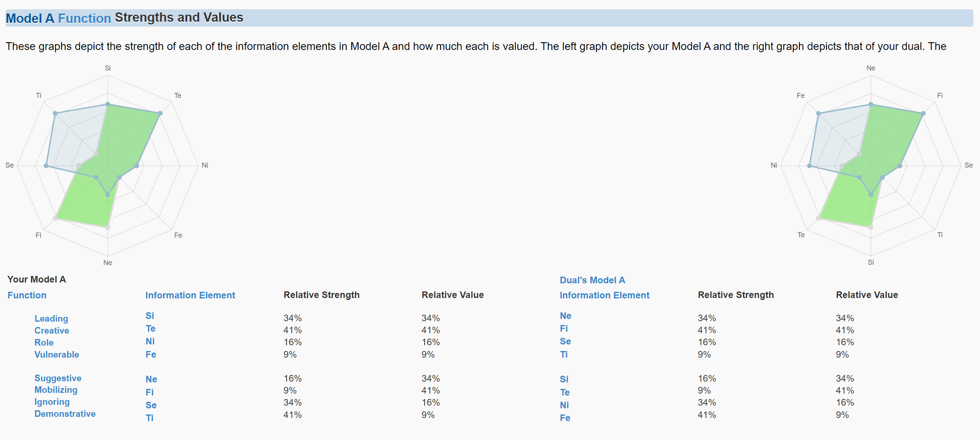
Task: Select the Si element link in Leading row
Action: click(x=150, y=316)
